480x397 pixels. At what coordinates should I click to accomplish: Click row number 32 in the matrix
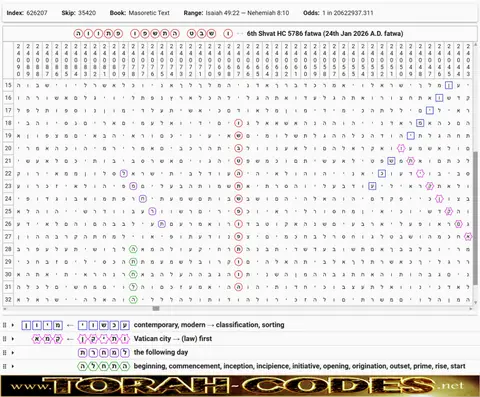8,300
